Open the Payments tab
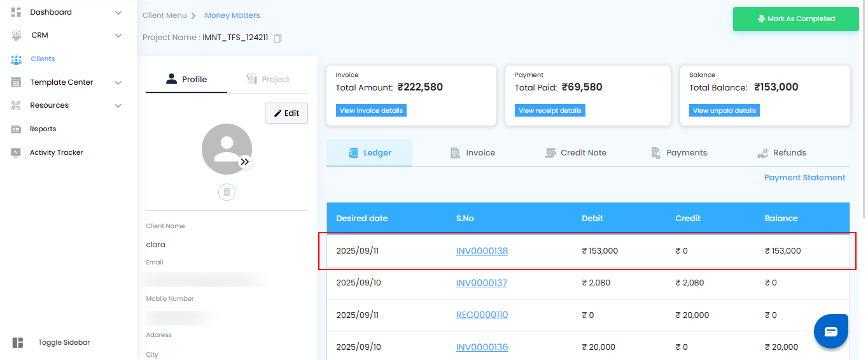Screen dimensions: 868x360 click(679, 153)
